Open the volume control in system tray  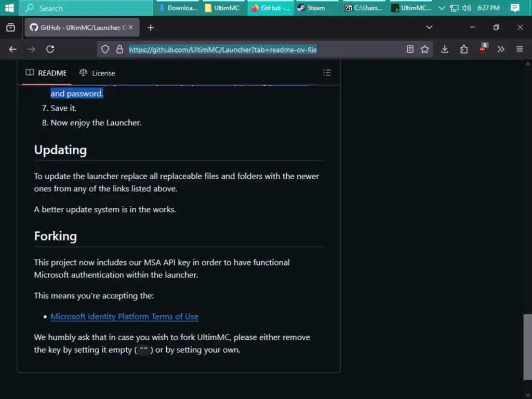tap(467, 8)
